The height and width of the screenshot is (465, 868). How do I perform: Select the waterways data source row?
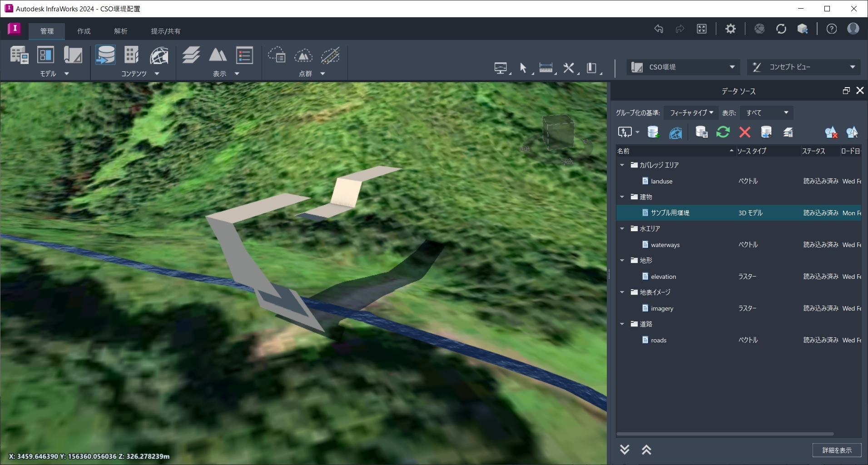[665, 244]
